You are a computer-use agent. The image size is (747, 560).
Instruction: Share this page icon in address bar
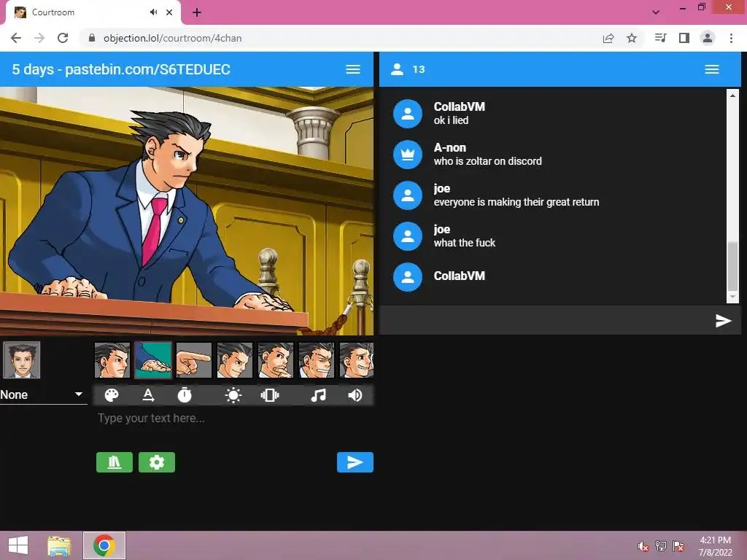click(608, 38)
